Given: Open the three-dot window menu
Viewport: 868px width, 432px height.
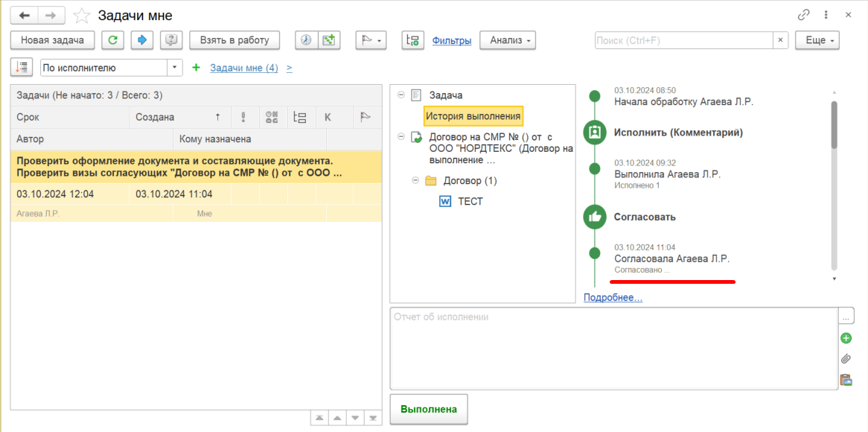Looking at the screenshot, I should 826,16.
